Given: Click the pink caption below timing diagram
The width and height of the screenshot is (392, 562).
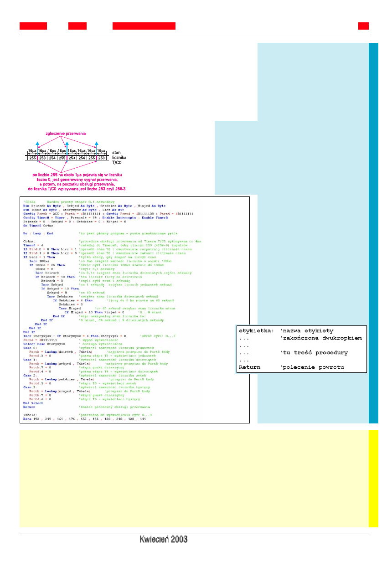Looking at the screenshot, I should pyautogui.click(x=77, y=181).
